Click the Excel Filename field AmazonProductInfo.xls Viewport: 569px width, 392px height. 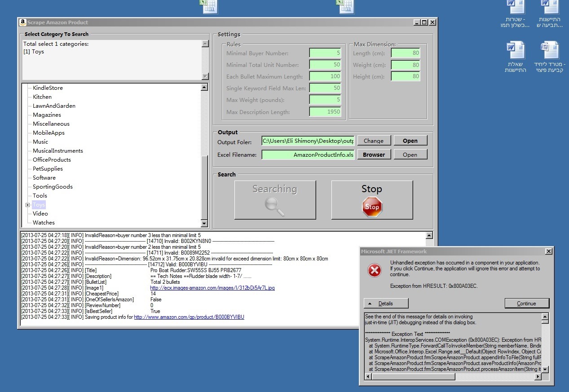[308, 154]
